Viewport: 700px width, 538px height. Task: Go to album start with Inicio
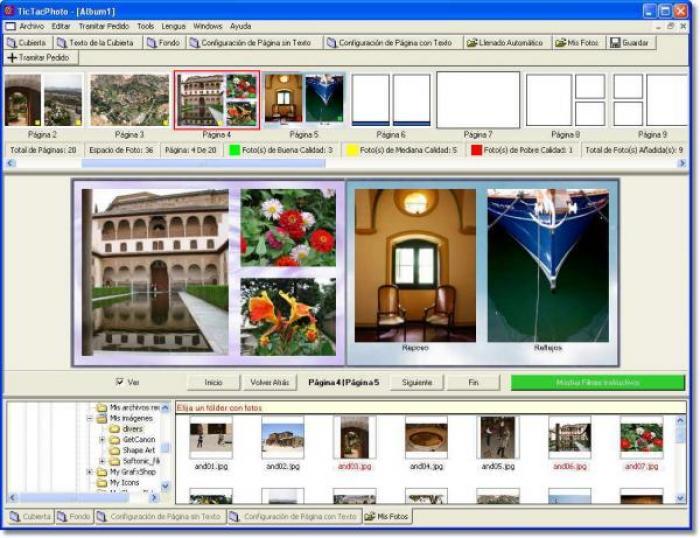coord(213,383)
